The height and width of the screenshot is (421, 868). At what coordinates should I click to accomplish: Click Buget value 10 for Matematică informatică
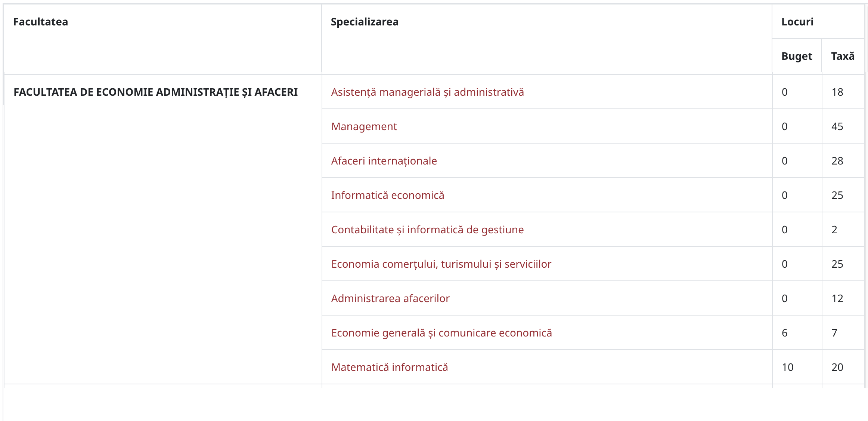coord(788,367)
